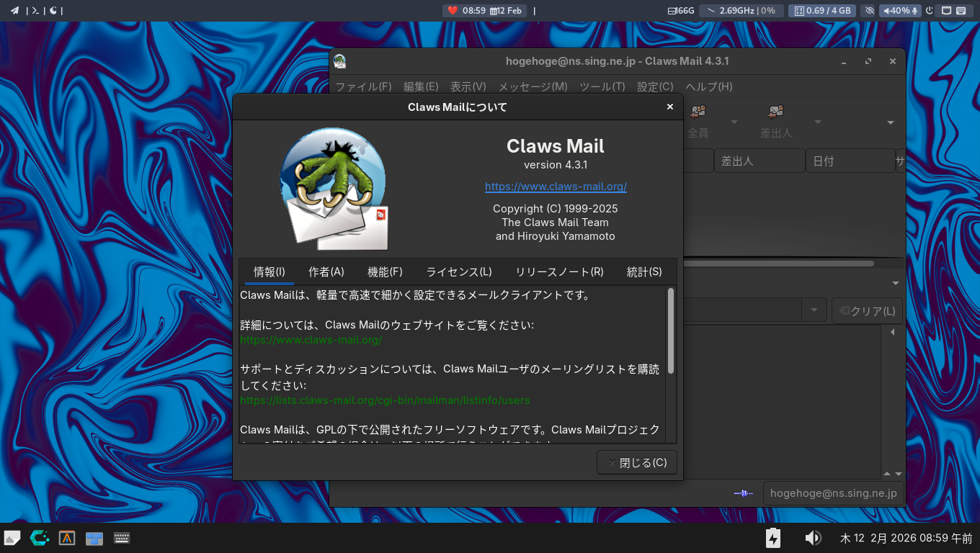The width and height of the screenshot is (980, 553).
Task: Expand the arrow above the クリア(L) button
Action: click(x=896, y=283)
